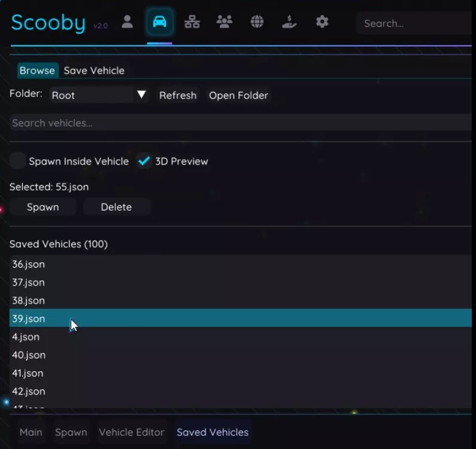
Task: Select 36.json in saved vehicles
Action: (x=241, y=264)
